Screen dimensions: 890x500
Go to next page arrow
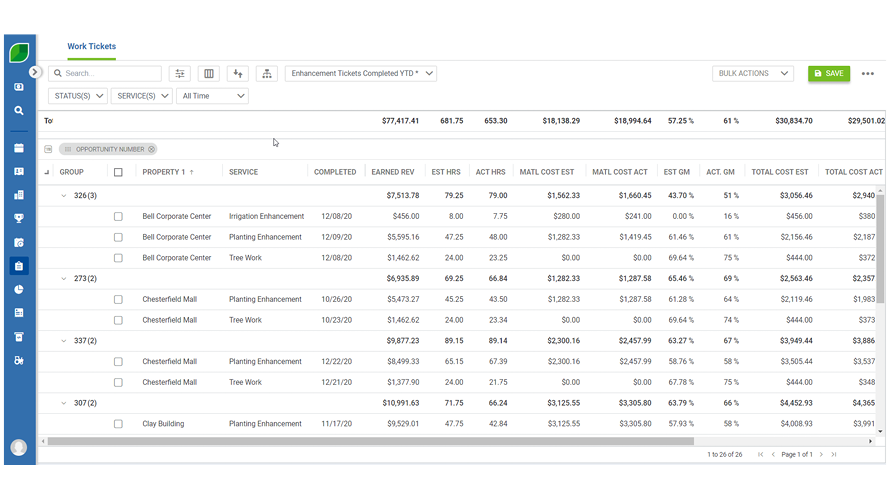[x=821, y=455]
